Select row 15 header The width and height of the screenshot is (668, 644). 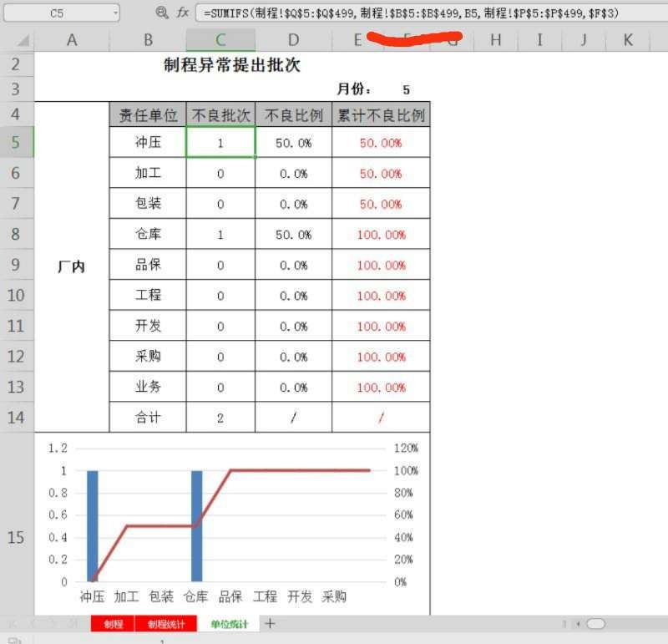pyautogui.click(x=16, y=537)
